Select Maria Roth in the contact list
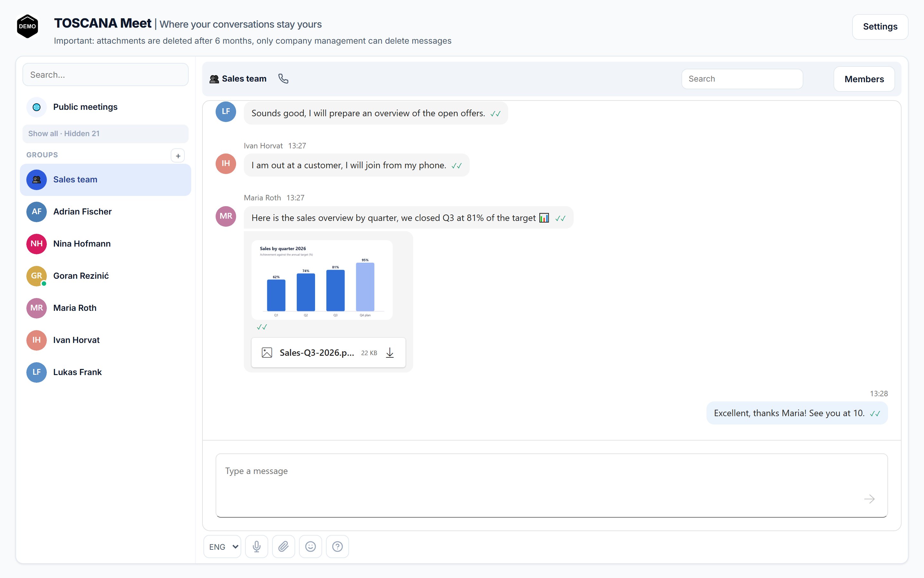Screen dimensions: 924x578 pyautogui.click(x=105, y=308)
